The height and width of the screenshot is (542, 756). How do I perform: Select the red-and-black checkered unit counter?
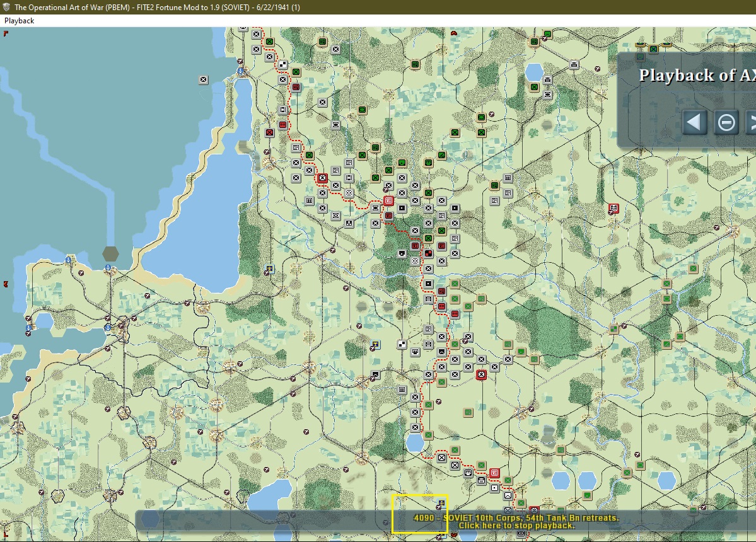click(x=428, y=253)
